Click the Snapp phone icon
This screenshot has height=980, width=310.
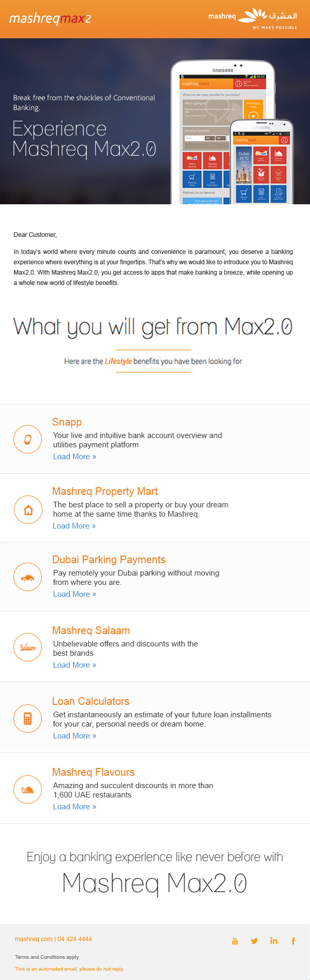pyautogui.click(x=27, y=439)
